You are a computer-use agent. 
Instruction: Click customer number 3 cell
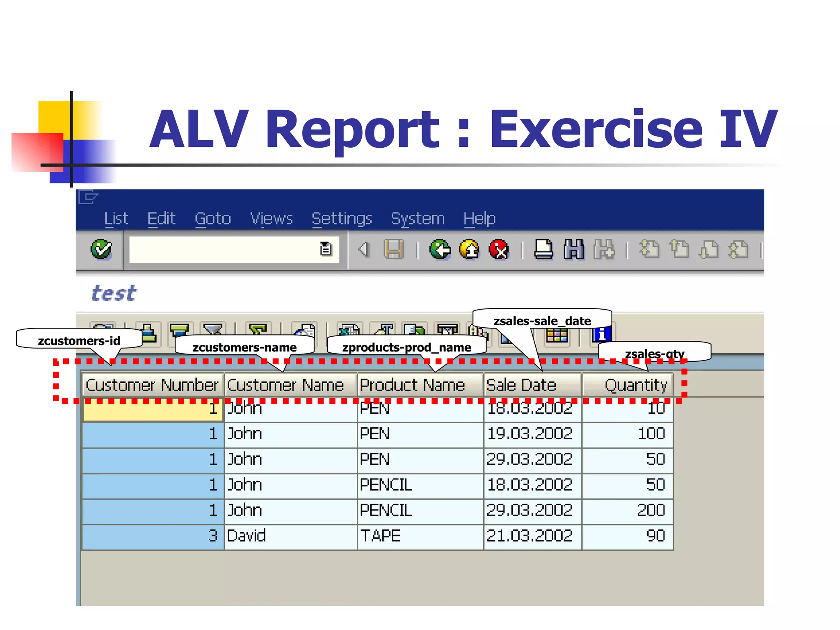click(153, 536)
